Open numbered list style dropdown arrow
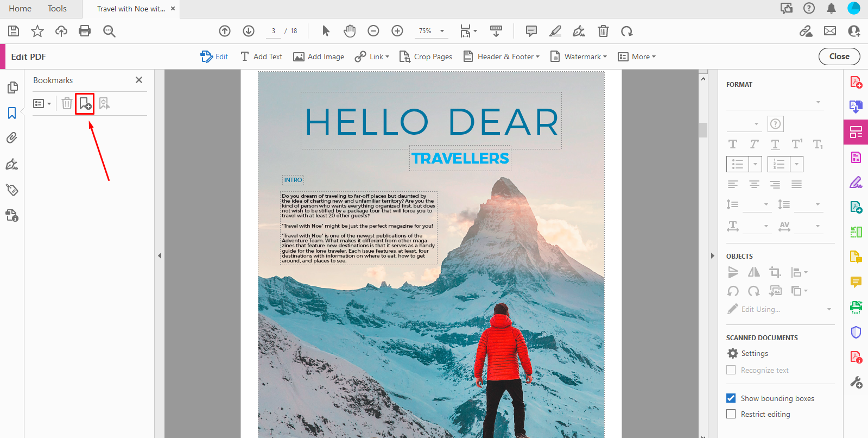This screenshot has height=438, width=868. tap(796, 164)
